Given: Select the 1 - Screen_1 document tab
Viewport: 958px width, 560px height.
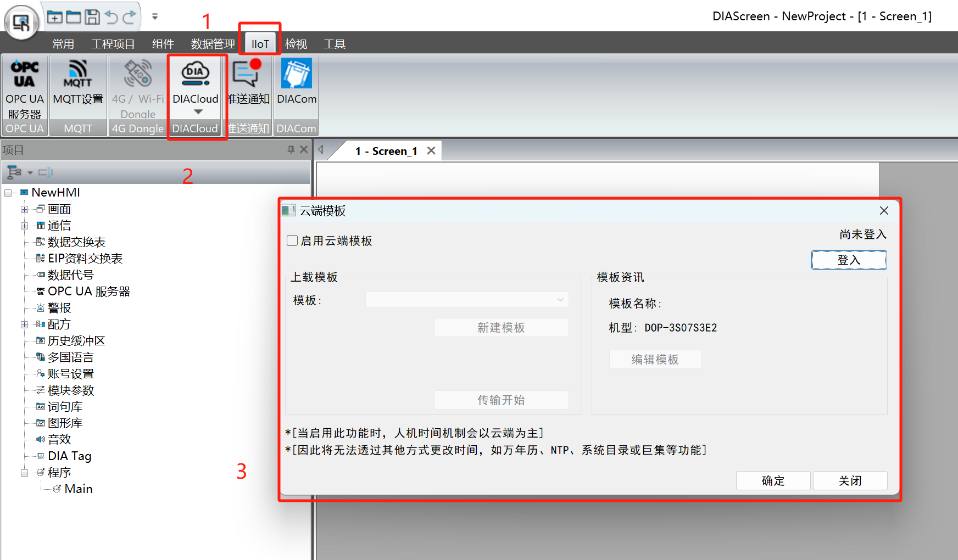Looking at the screenshot, I should point(386,151).
